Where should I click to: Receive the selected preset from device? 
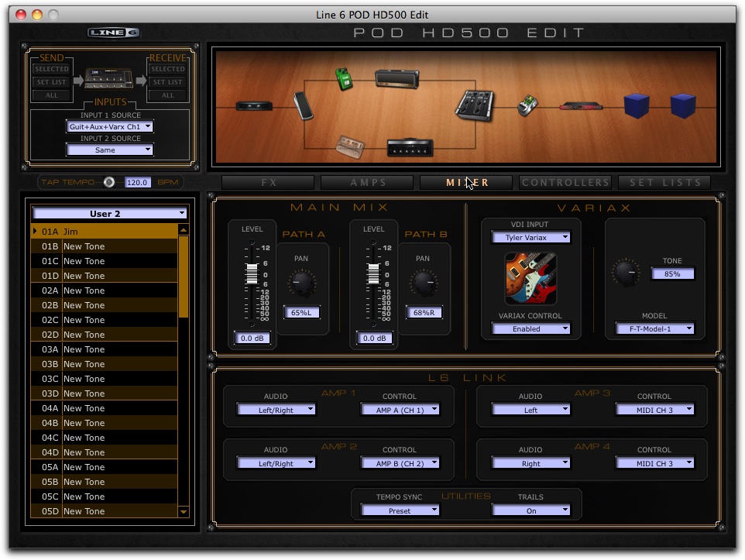[x=168, y=69]
